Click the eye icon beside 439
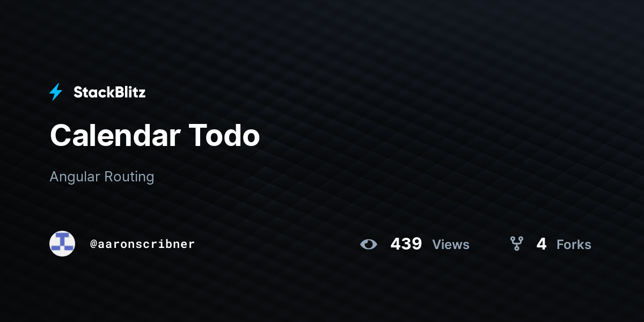 click(x=369, y=244)
